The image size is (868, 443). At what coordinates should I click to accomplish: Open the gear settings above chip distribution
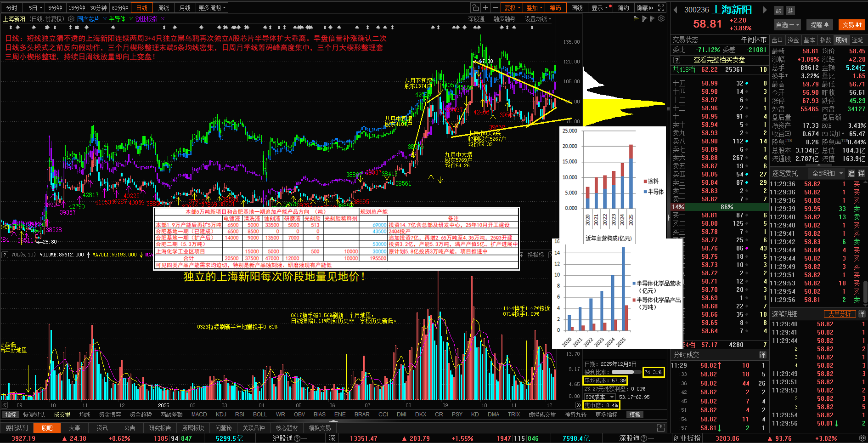661,19
